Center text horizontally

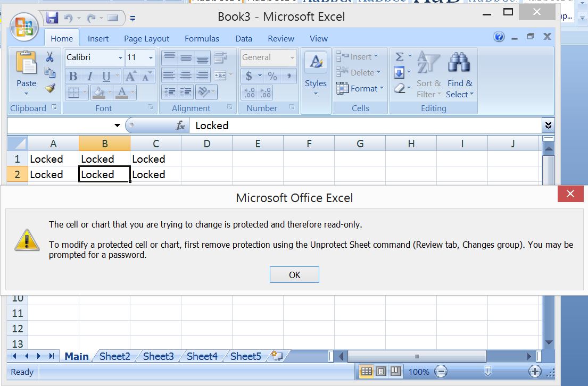[186, 75]
